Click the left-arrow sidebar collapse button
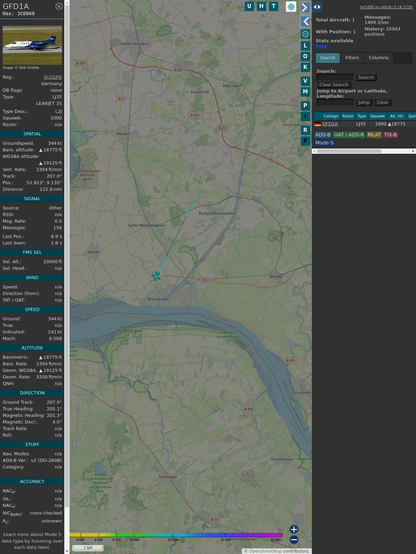 tap(305, 22)
